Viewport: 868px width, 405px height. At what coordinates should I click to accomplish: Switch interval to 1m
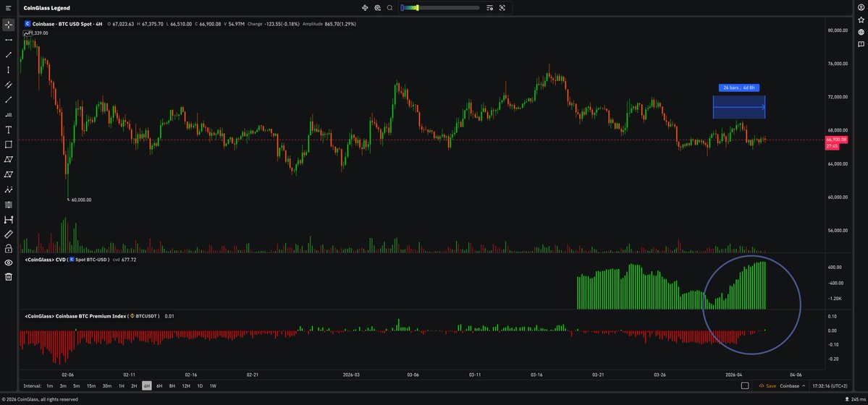[50, 385]
